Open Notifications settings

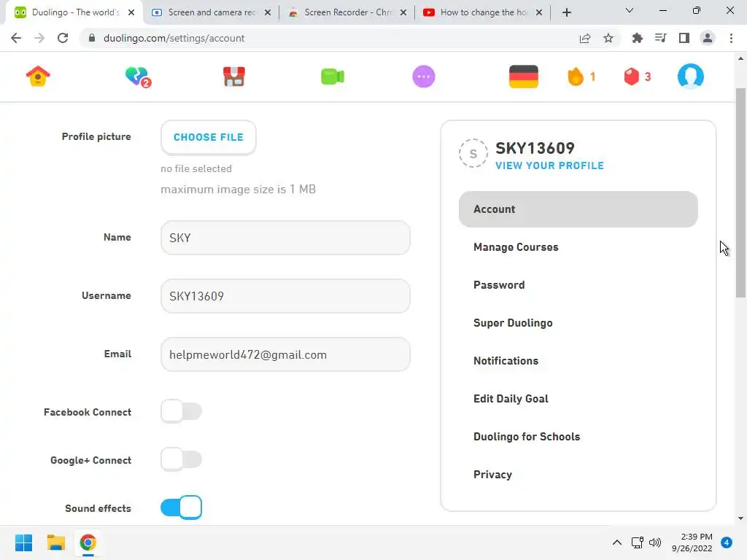click(x=578, y=361)
